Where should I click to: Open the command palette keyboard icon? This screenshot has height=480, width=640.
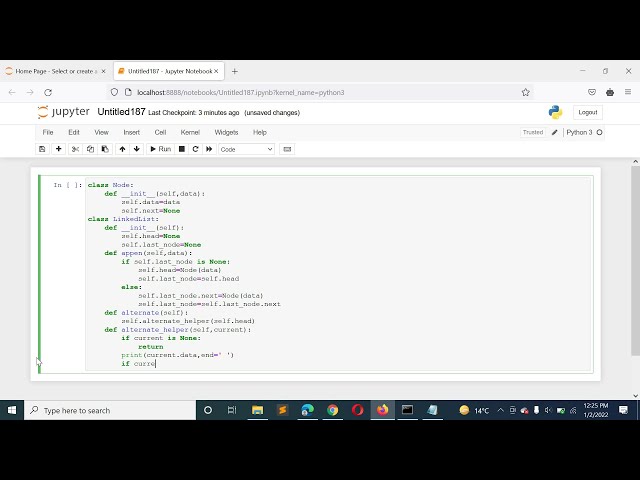click(x=287, y=149)
